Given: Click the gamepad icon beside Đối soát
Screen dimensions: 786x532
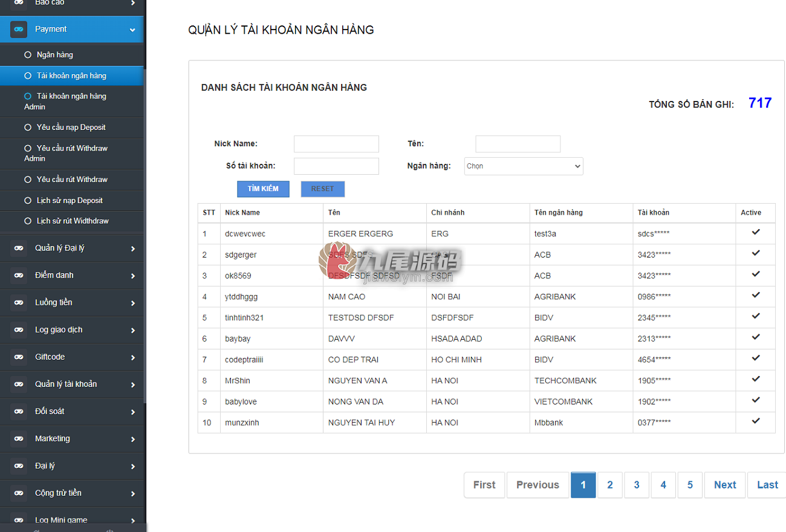Looking at the screenshot, I should tap(19, 412).
